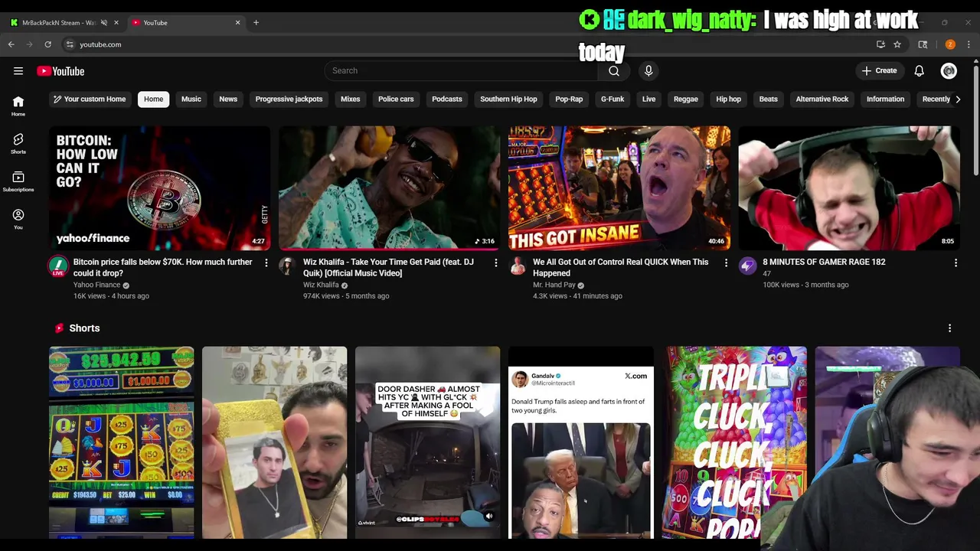
Task: Open the You section in the sidebar
Action: point(18,219)
